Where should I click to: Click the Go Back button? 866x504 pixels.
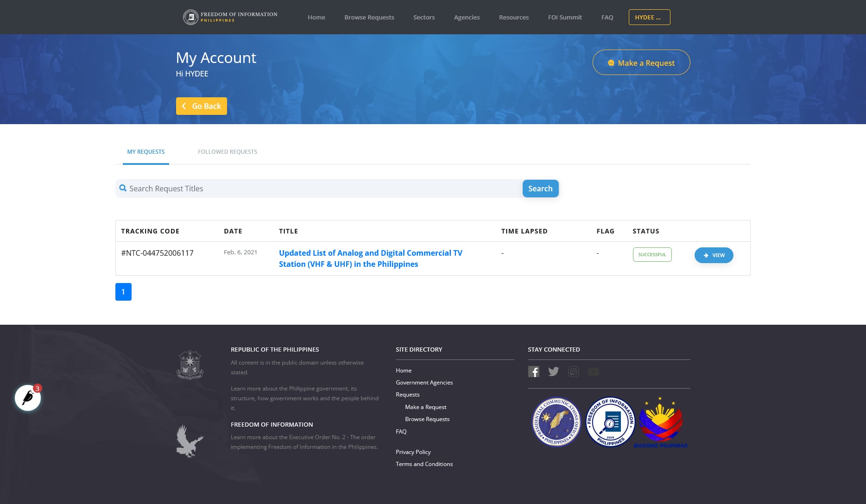tap(202, 106)
